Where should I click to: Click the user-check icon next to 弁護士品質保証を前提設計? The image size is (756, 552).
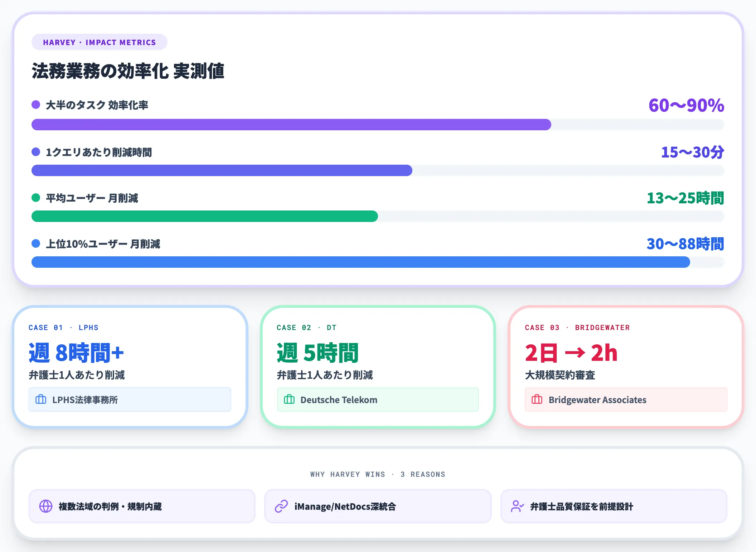pyautogui.click(x=517, y=506)
